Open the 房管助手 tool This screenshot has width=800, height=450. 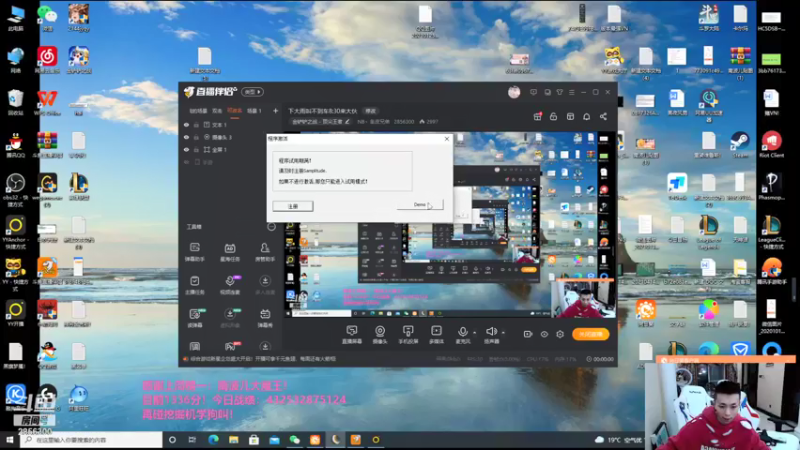(265, 252)
